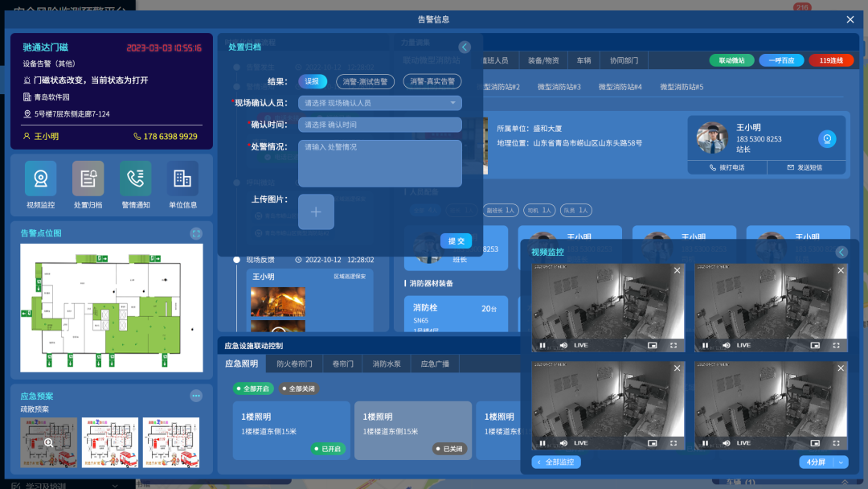This screenshot has height=489, width=868.
Task: Locate station chief 王小明 via target icon
Action: click(827, 139)
